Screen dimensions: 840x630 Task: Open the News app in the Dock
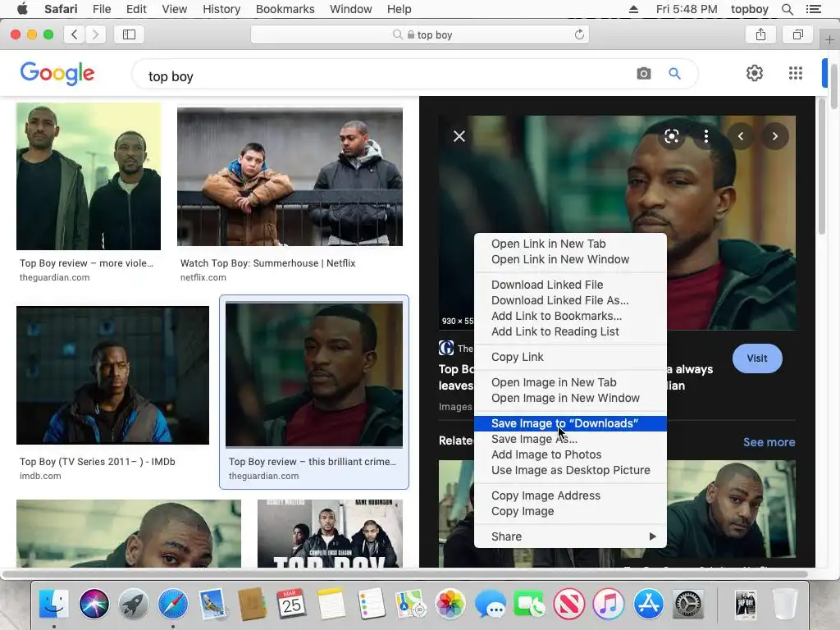click(569, 604)
